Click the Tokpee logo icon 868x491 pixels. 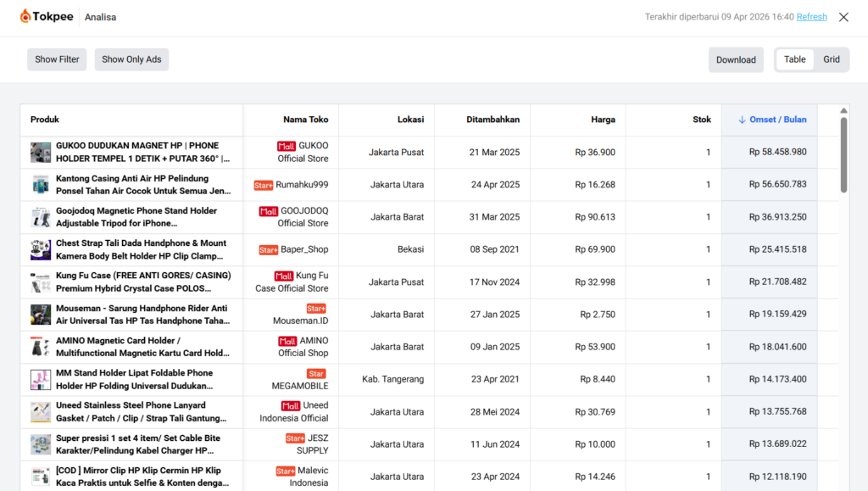point(25,17)
